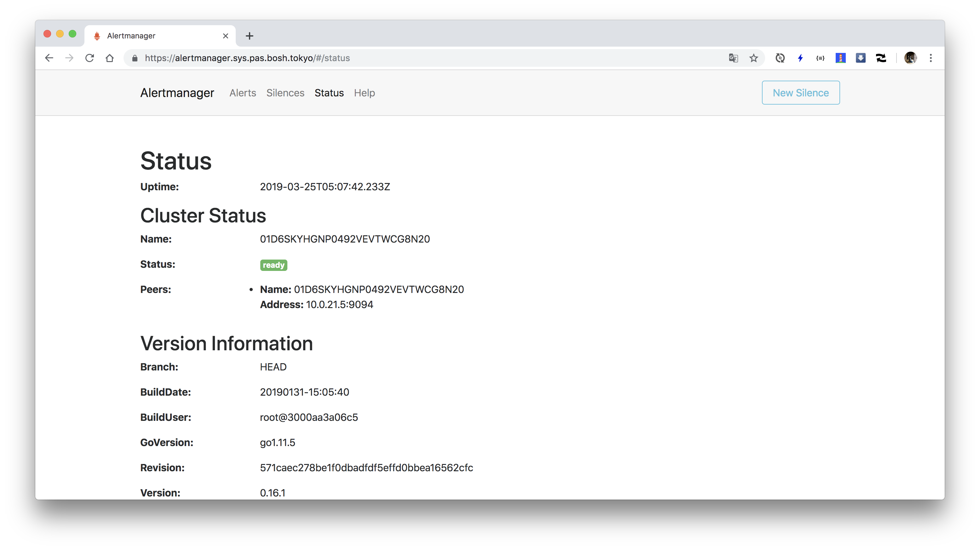Image resolution: width=980 pixels, height=550 pixels.
Task: Click the Cluster Status heading
Action: coord(203,215)
